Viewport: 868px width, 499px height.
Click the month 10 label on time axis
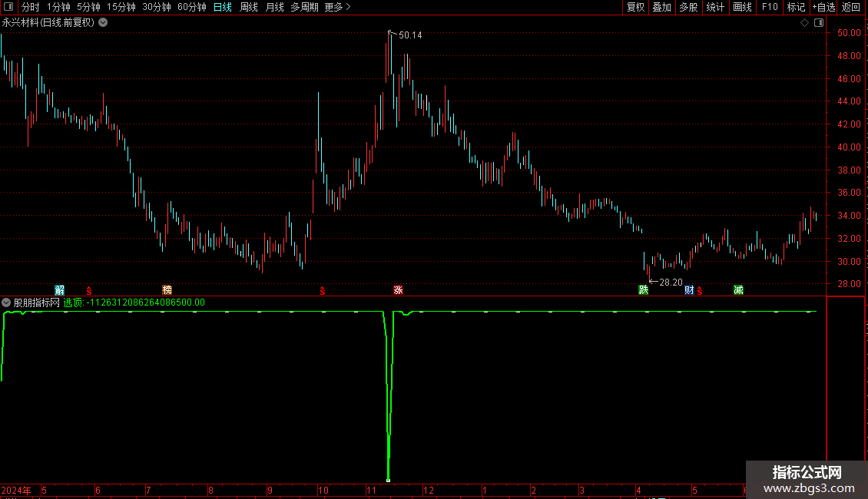323,490
